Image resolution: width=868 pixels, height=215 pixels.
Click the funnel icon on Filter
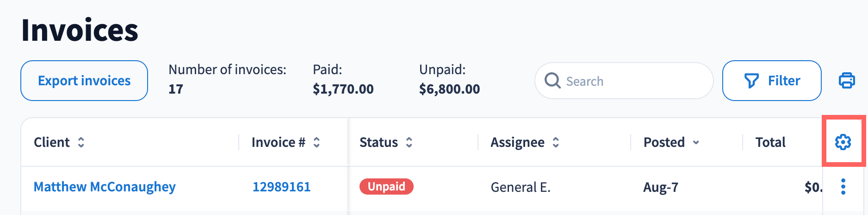[751, 81]
